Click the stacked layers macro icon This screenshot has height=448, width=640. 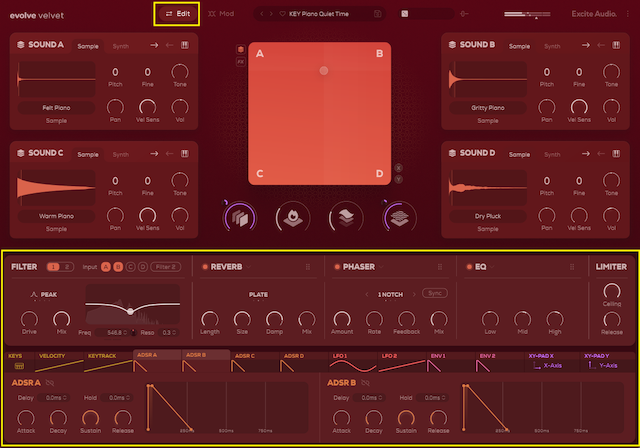click(345, 216)
